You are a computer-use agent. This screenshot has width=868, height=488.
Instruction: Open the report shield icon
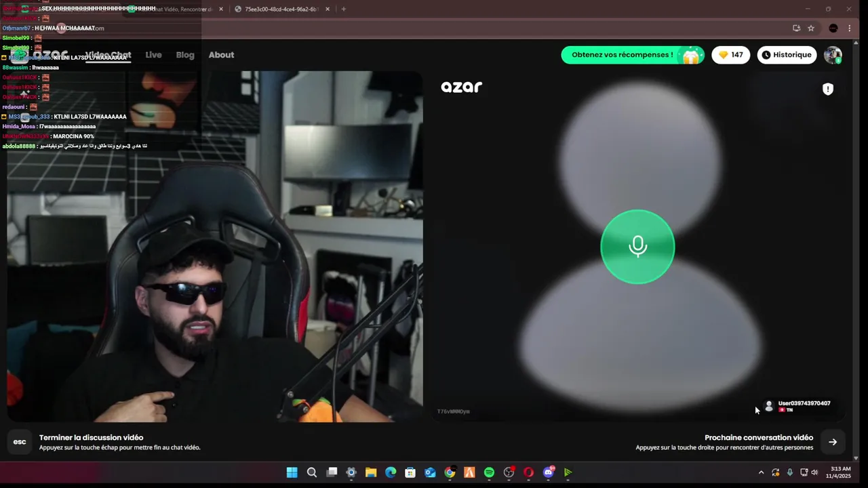[827, 89]
